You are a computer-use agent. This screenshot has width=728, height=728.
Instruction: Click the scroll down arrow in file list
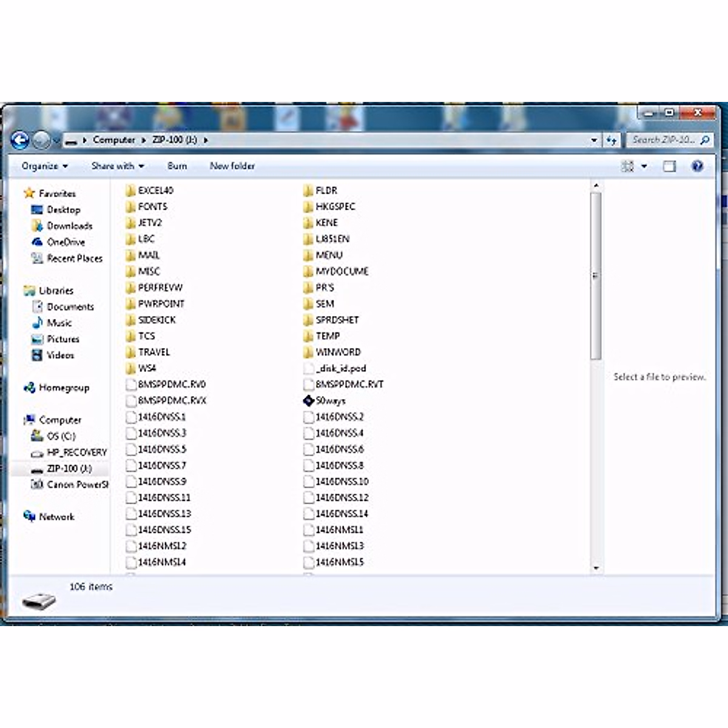tap(596, 568)
